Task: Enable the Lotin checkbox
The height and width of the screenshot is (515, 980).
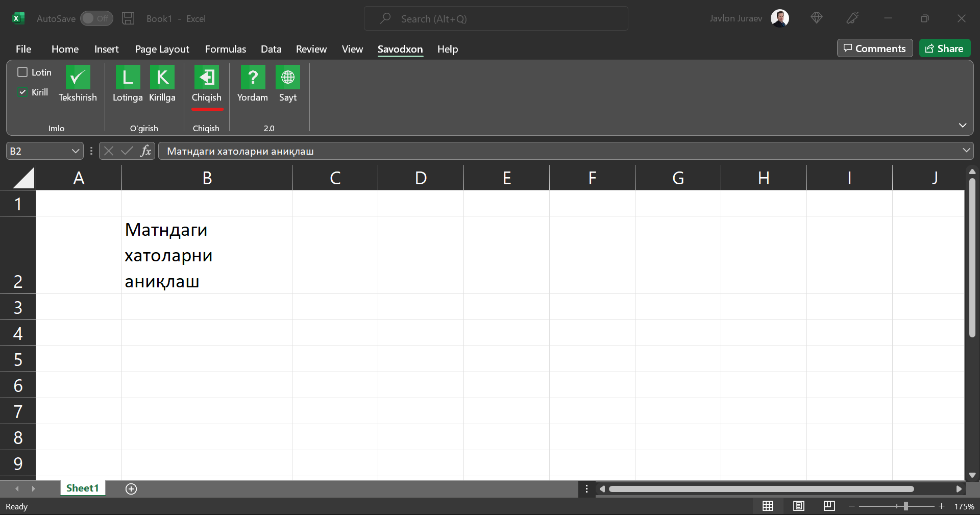Action: click(x=22, y=72)
